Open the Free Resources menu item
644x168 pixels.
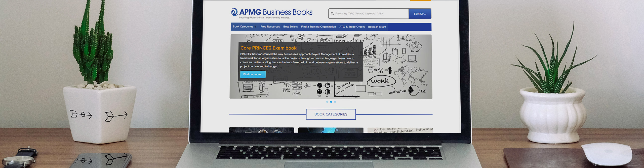point(270,27)
